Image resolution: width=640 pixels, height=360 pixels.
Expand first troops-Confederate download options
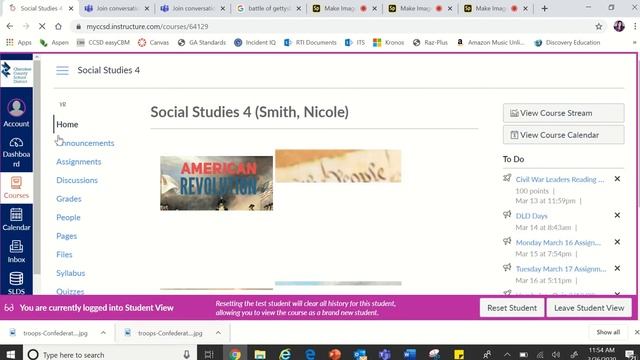pos(103,333)
